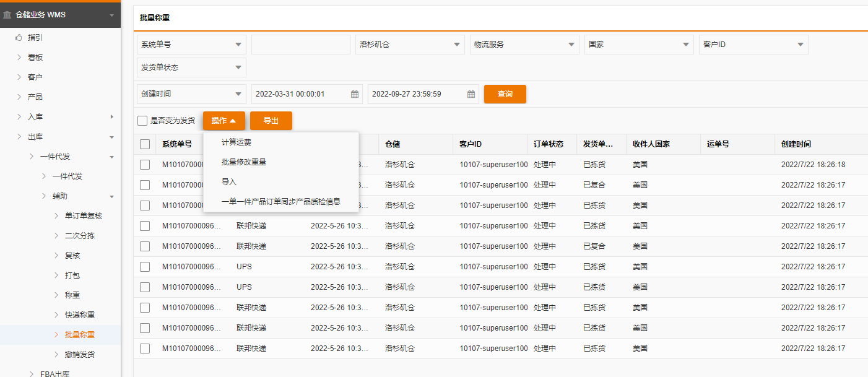Tick the 是否变为发货 checkbox
The image size is (868, 377).
pos(142,121)
